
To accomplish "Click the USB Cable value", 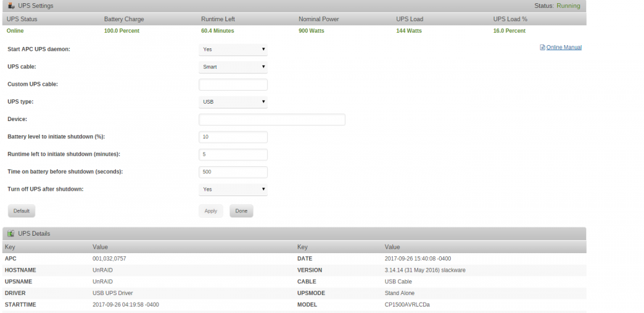I will click(x=398, y=282).
